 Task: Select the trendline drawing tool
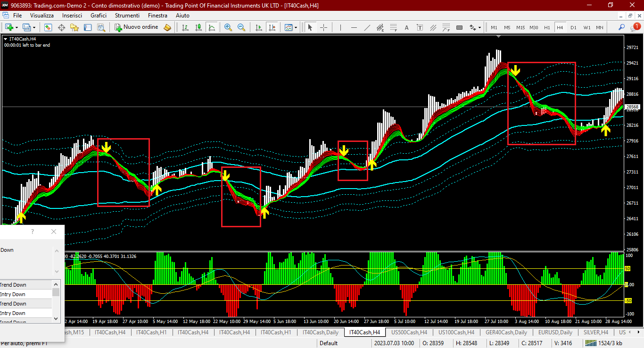pyautogui.click(x=367, y=27)
